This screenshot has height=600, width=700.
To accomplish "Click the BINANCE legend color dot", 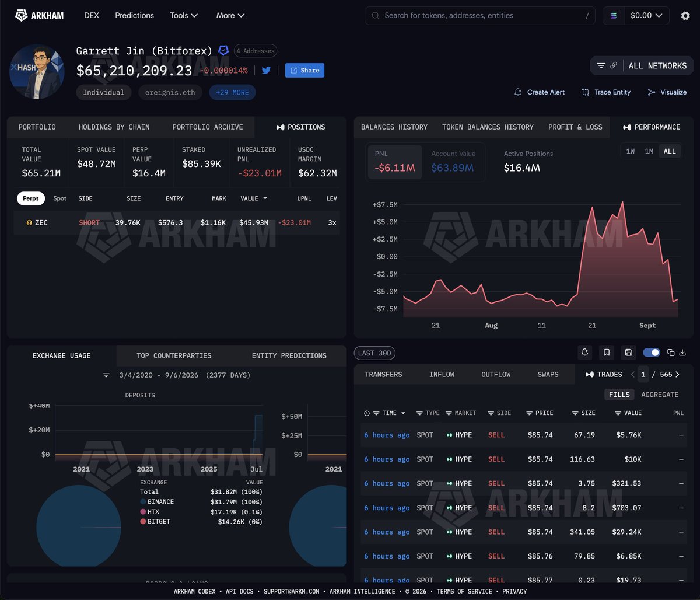I will pos(143,501).
